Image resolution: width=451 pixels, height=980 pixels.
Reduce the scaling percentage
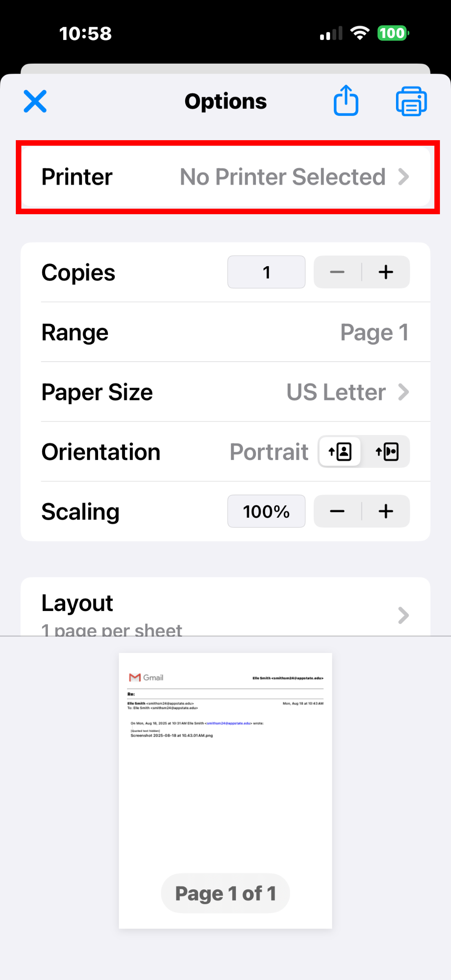tap(337, 511)
